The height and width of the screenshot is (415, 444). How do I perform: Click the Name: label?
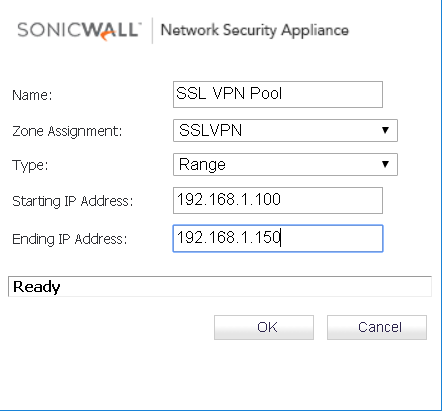(32, 95)
